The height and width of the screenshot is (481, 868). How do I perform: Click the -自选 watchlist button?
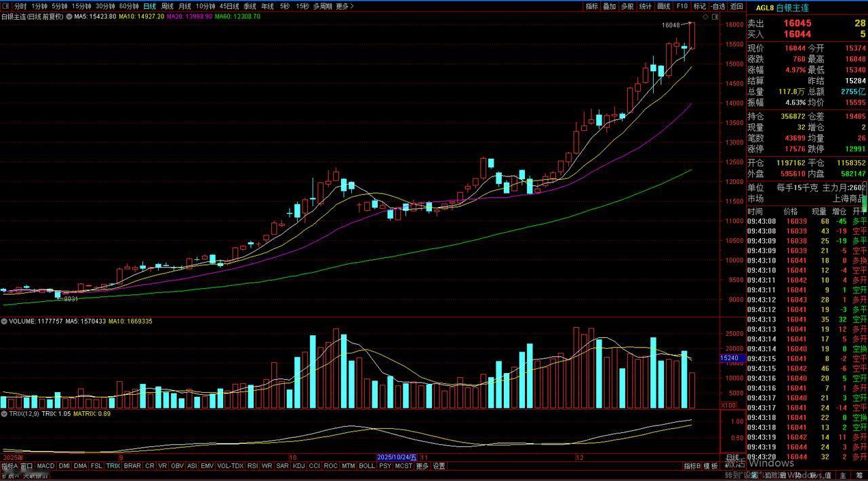[717, 6]
